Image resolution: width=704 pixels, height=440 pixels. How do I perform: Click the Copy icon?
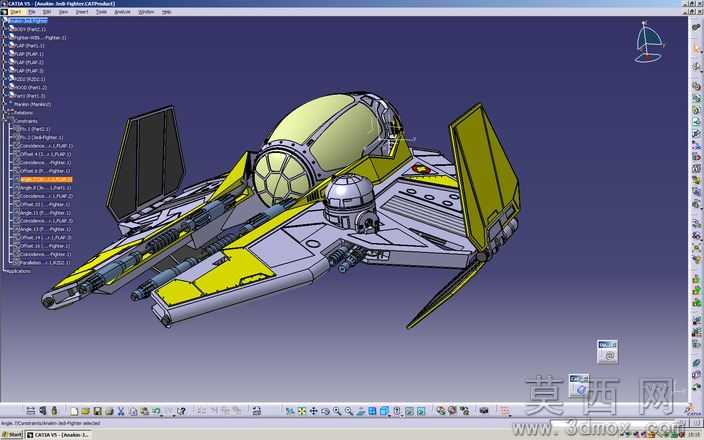click(x=133, y=411)
